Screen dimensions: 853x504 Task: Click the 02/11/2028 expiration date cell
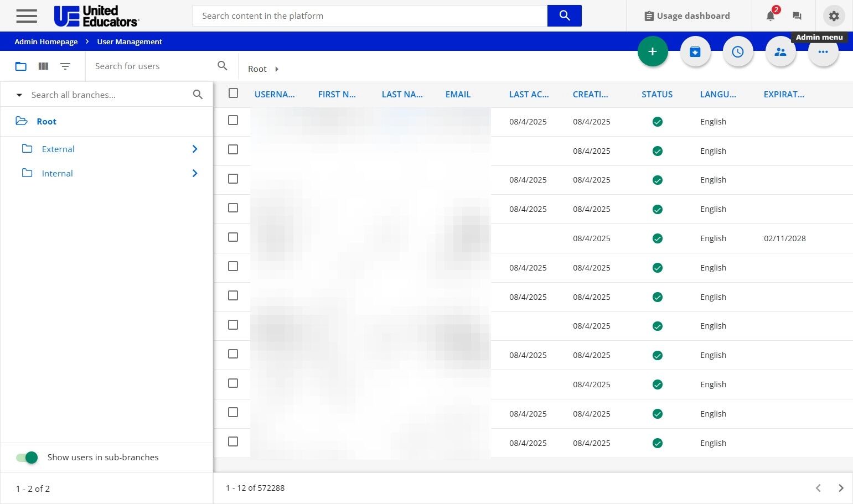click(785, 238)
